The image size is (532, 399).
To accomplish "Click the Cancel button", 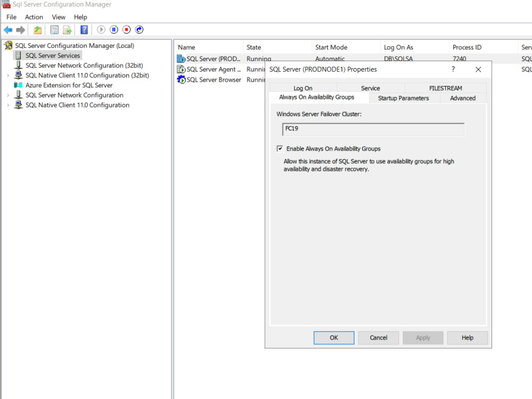I will pyautogui.click(x=378, y=338).
